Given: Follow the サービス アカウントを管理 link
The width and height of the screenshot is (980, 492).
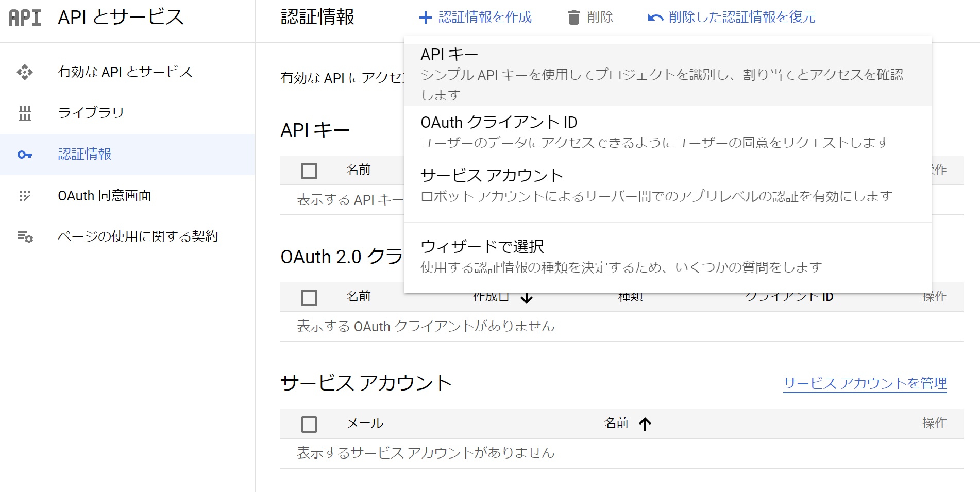Looking at the screenshot, I should pos(865,384).
